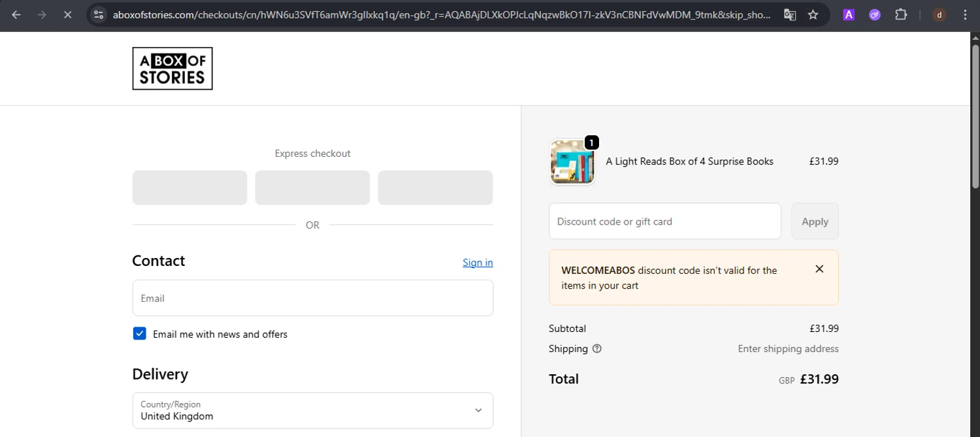Viewport: 980px width, 437px height.
Task: Click the Enter shipping address text
Action: (x=788, y=349)
